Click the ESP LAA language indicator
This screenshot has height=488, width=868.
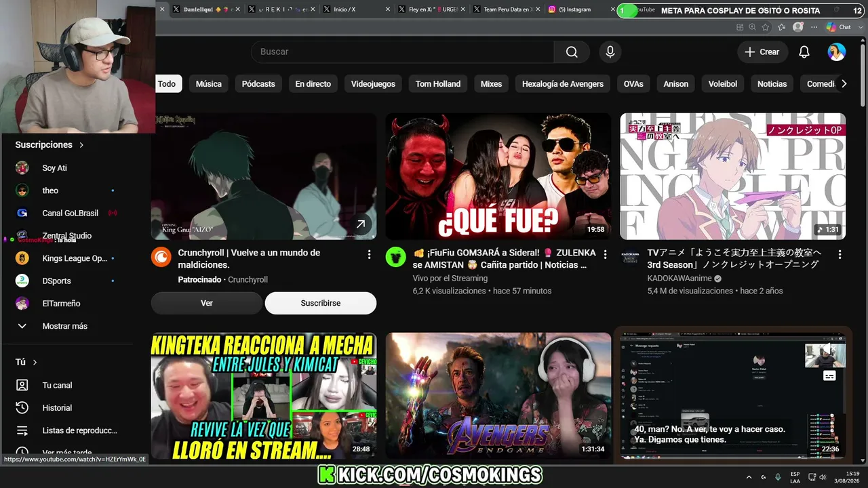[x=795, y=477]
